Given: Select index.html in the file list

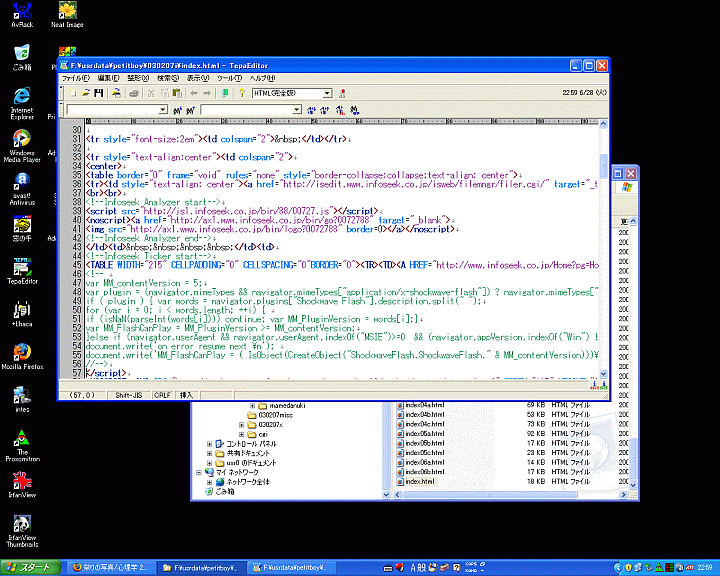Looking at the screenshot, I should (x=419, y=482).
